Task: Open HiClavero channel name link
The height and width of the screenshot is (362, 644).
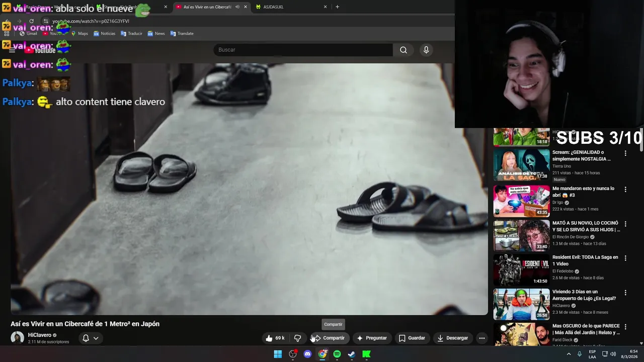Action: (39, 335)
